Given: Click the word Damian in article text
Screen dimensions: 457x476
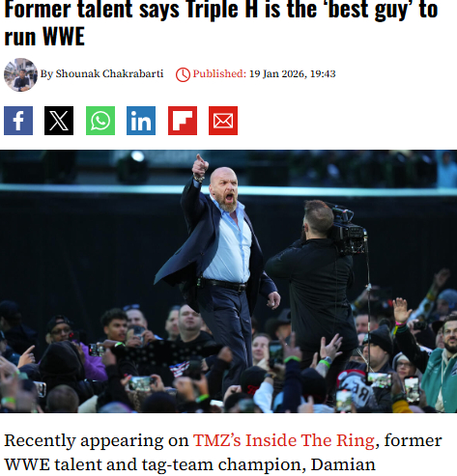Looking at the screenshot, I should pyautogui.click(x=343, y=464).
